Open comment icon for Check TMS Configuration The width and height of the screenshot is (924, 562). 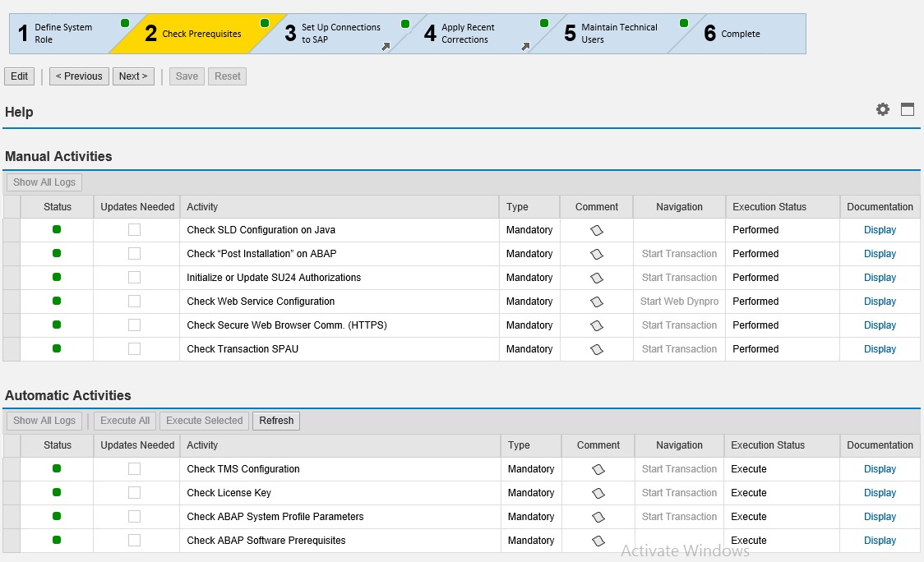coord(598,469)
